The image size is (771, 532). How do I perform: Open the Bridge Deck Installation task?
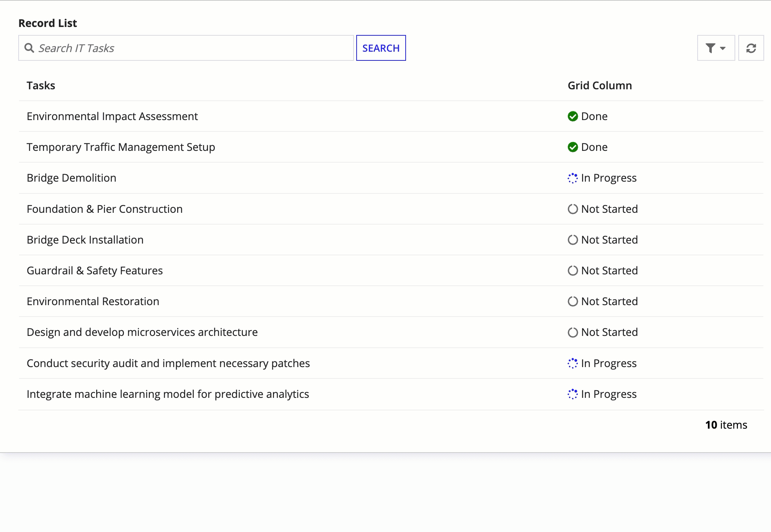(85, 240)
